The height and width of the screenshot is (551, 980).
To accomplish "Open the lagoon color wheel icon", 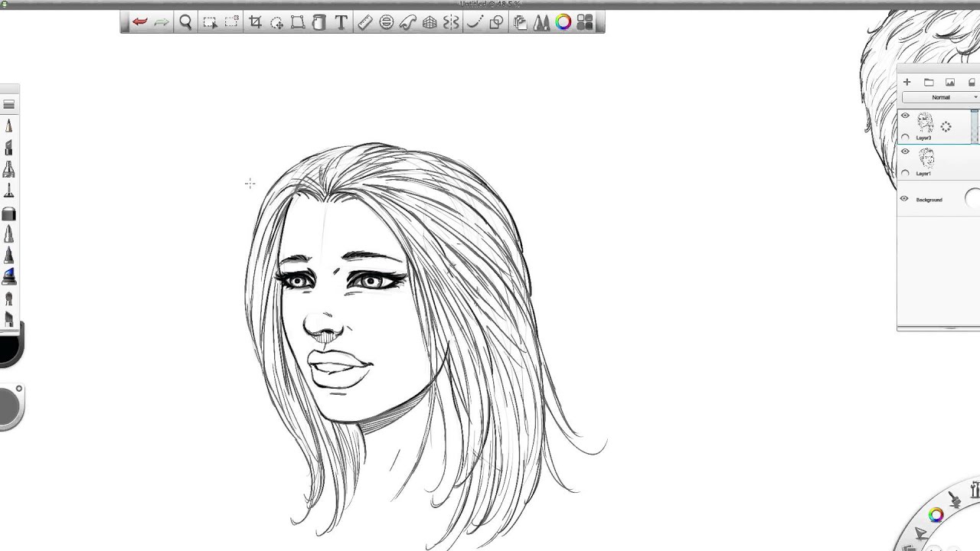I will (936, 516).
